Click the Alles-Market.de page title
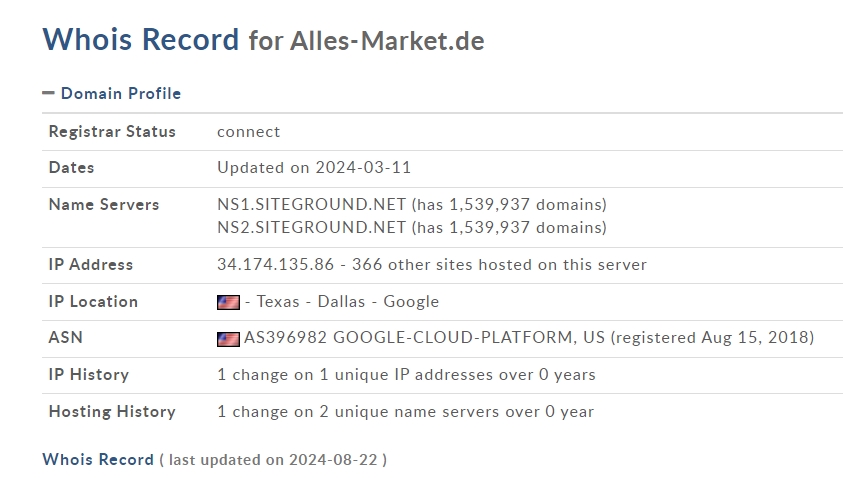 pos(386,41)
